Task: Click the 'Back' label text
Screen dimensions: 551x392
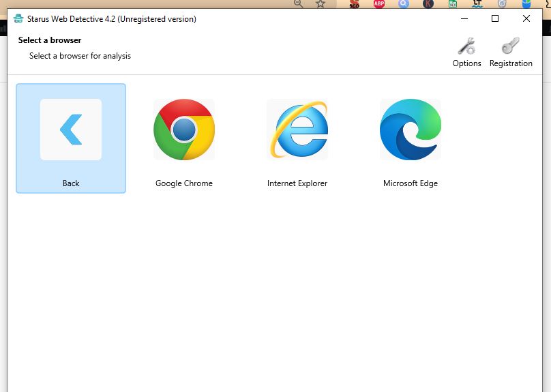Action: [71, 183]
